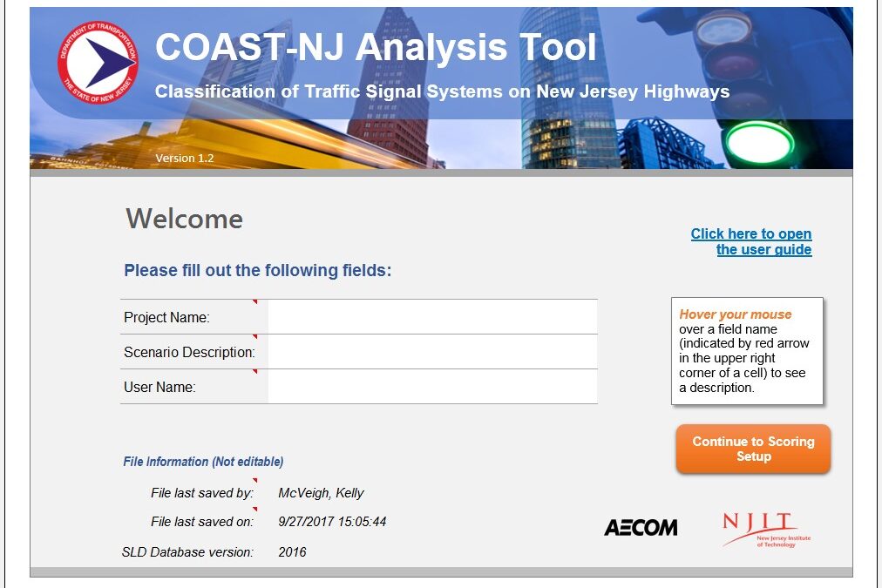Select the 9/27/2017 15:05:44 timestamp value
The width and height of the screenshot is (882, 588).
point(332,522)
